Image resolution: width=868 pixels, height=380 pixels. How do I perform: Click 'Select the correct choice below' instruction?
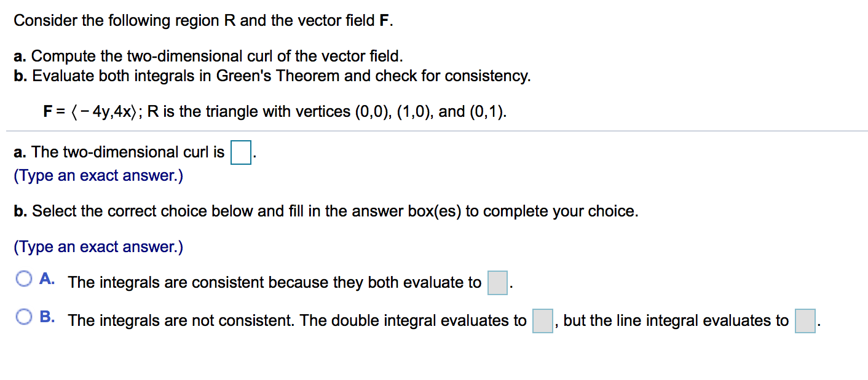(326, 212)
